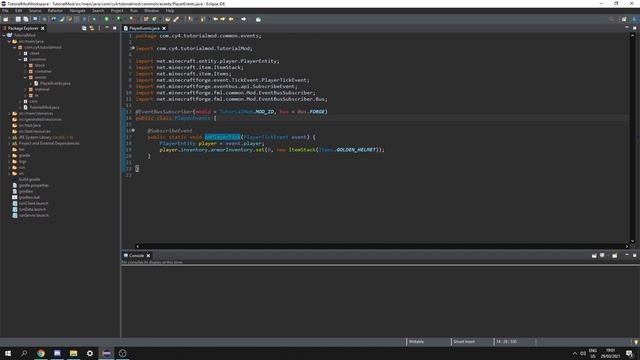
Task: Expand the block package
Action: point(25,65)
